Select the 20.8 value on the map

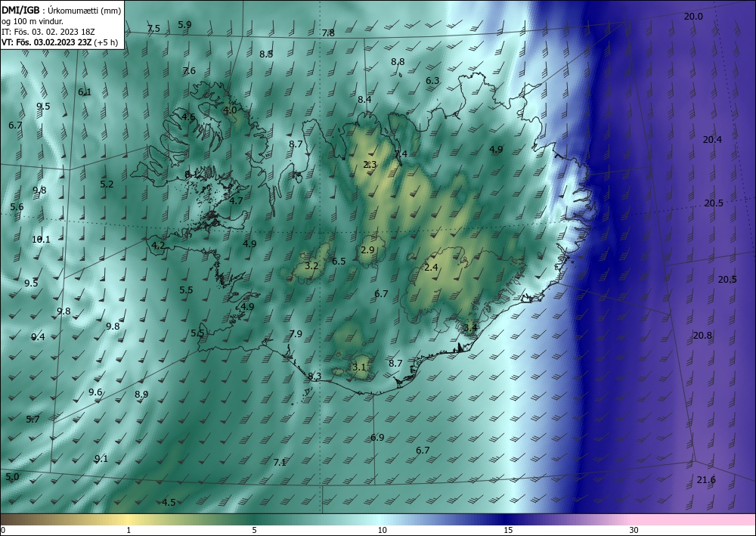(702, 336)
